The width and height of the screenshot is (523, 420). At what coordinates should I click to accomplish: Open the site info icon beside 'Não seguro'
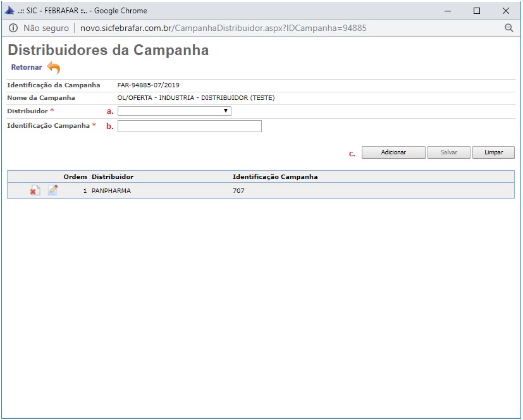pyautogui.click(x=13, y=28)
